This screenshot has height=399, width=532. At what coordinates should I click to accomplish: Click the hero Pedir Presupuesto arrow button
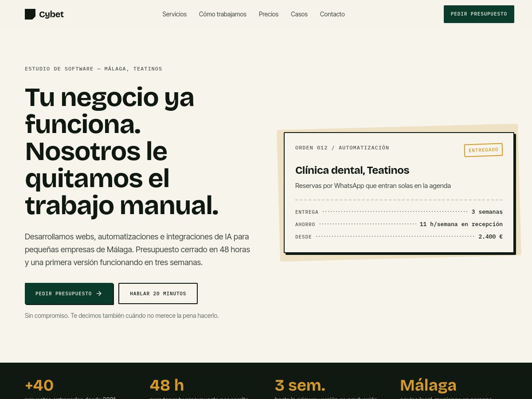69,293
